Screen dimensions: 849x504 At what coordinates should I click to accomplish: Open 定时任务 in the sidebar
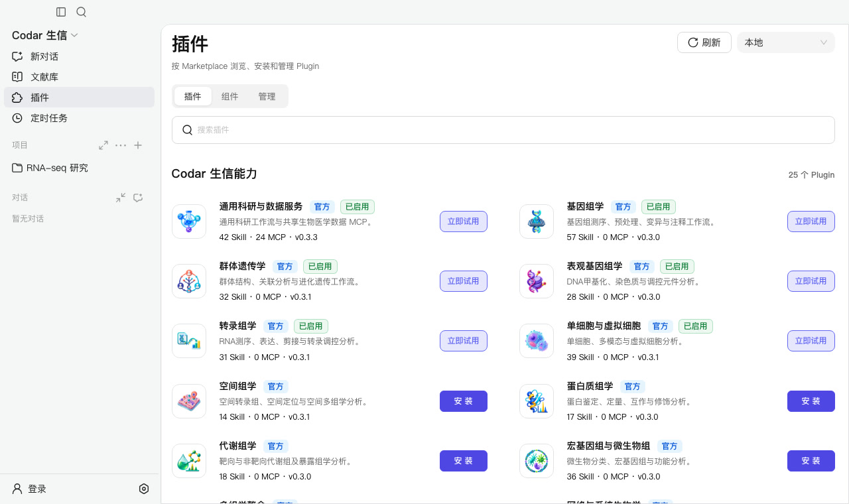(x=80, y=118)
